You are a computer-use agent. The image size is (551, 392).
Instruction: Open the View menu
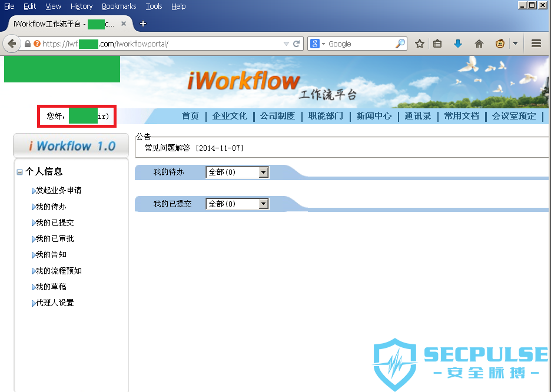click(54, 6)
